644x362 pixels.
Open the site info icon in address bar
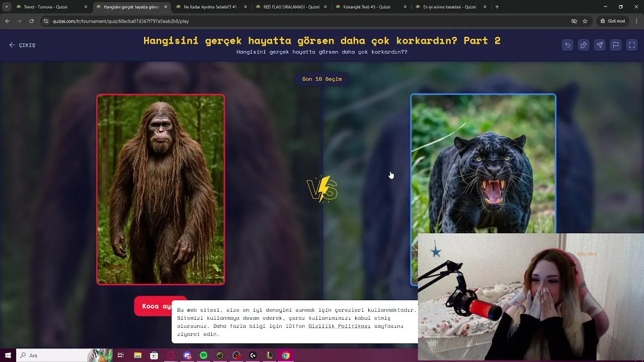point(46,21)
